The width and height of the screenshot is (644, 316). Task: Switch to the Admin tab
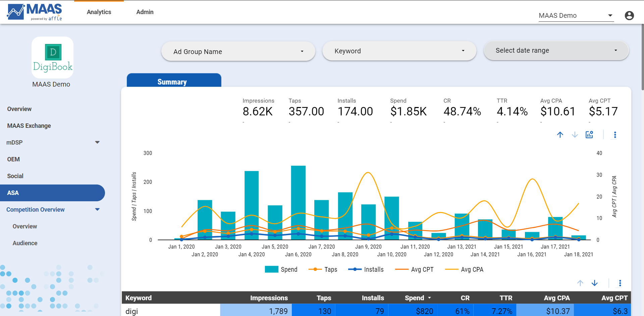coord(145,12)
